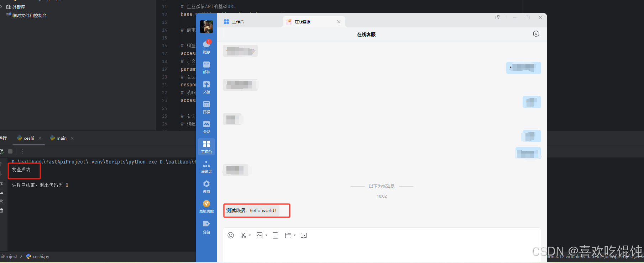Screen dimensions: 644x263
Task: Click the stop button in PyCharm run toolbar
Action: (10, 151)
